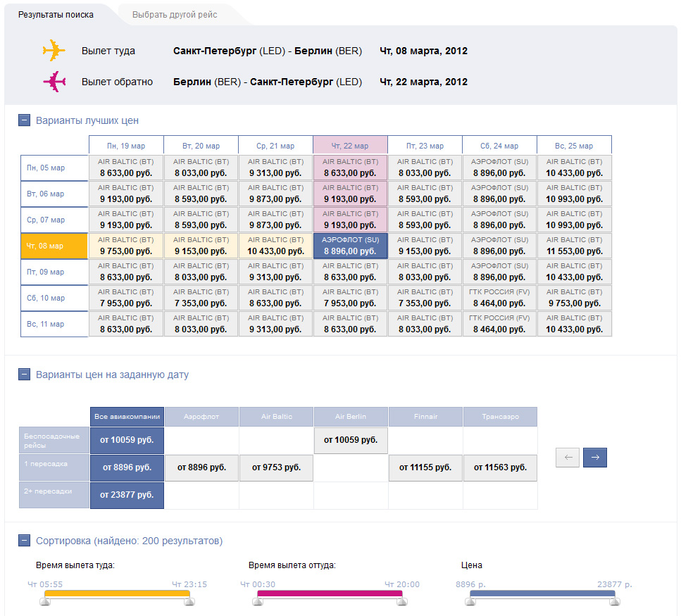Click the left handle of the return departure time slider
This screenshot has width=681, height=616.
[x=258, y=601]
